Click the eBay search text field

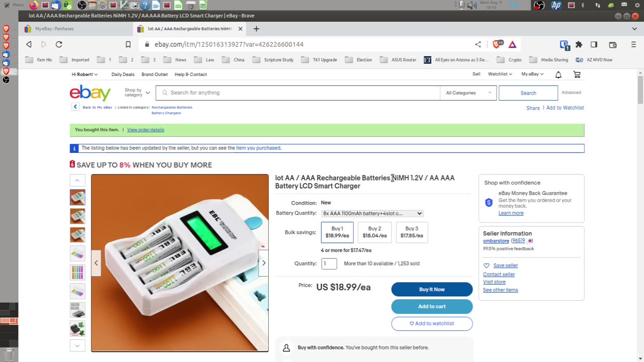pos(298,93)
